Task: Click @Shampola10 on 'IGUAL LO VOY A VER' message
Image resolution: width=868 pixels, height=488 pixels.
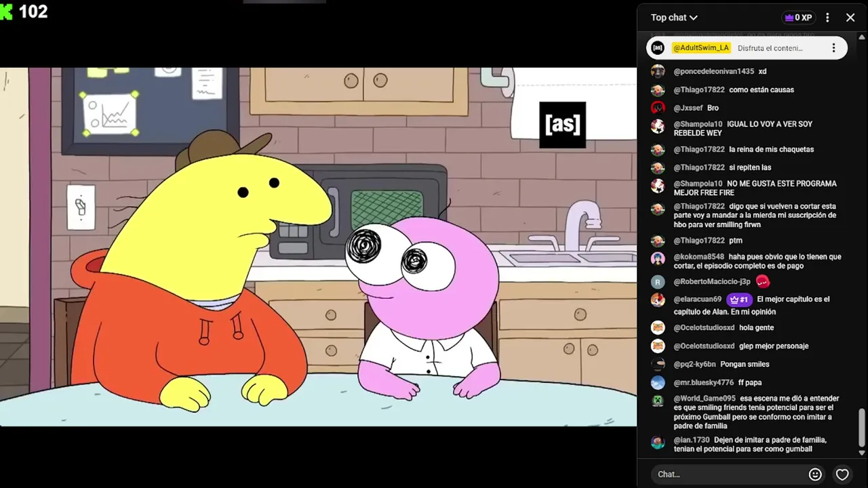Action: click(698, 124)
